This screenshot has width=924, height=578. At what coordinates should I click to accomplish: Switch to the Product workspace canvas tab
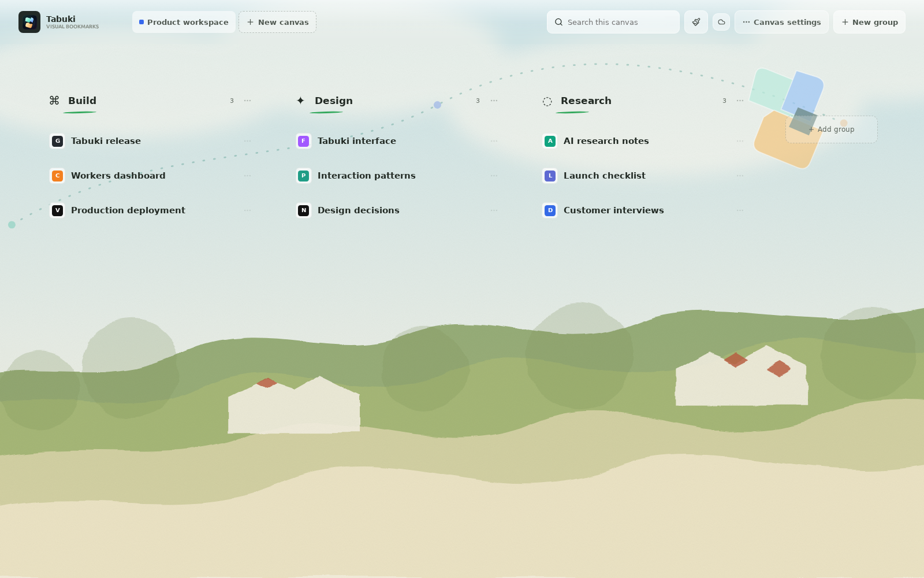(184, 22)
